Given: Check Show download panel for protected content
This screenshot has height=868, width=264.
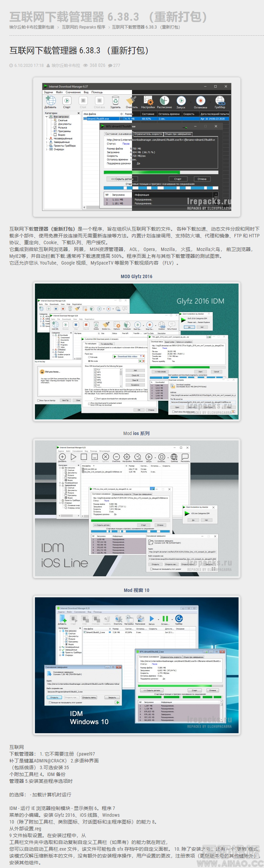Looking at the screenshot, I should [x=89, y=403].
